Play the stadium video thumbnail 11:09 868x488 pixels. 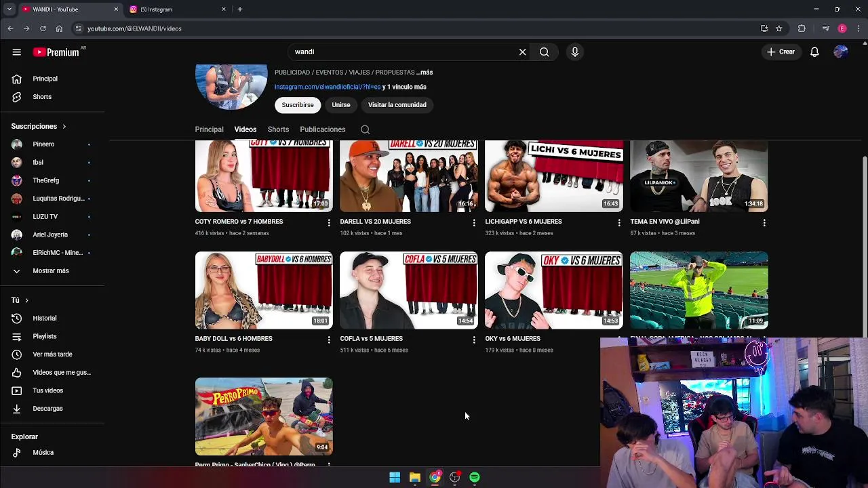click(x=698, y=291)
